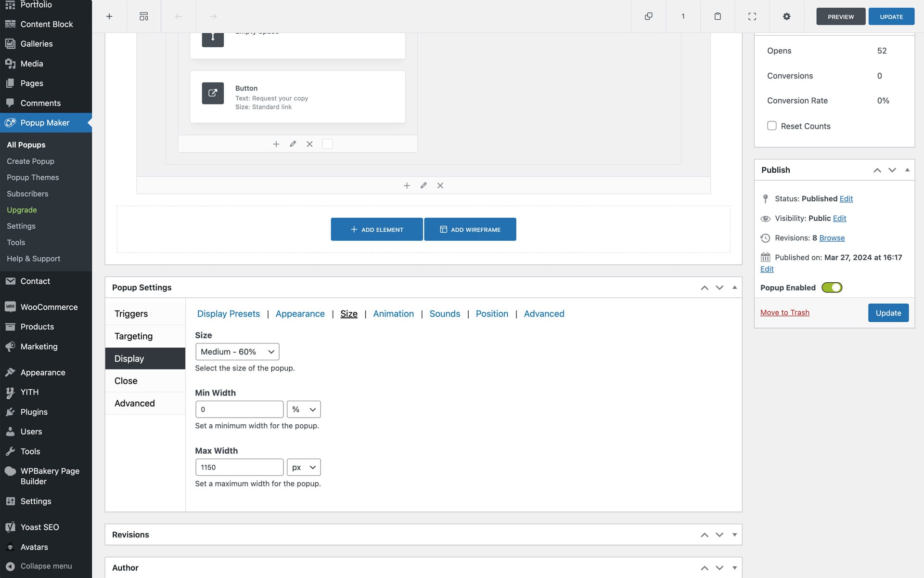Click the white color square on column controls
Image resolution: width=924 pixels, height=578 pixels.
tap(327, 144)
